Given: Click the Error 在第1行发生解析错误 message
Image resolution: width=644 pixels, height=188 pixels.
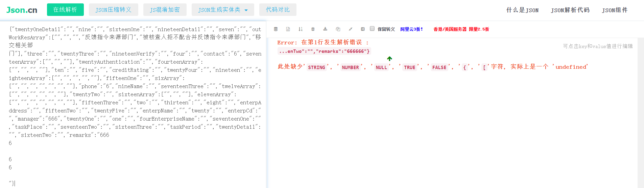Looking at the screenshot, I should (323, 42).
